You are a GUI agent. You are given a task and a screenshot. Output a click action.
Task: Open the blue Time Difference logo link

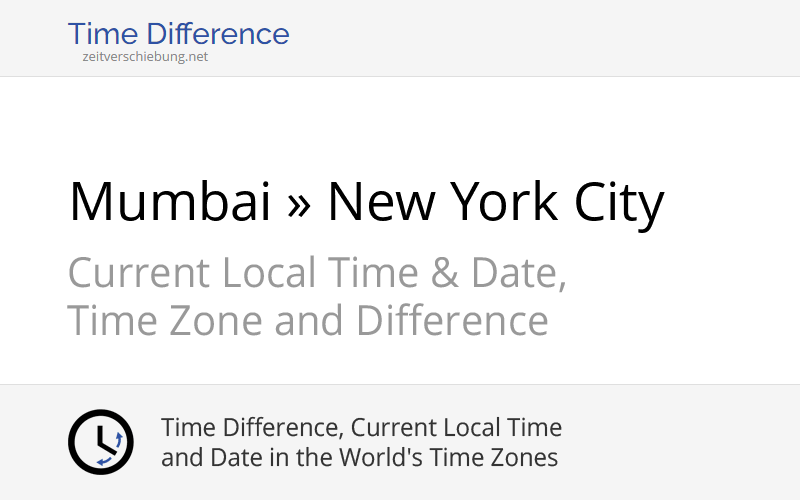click(178, 34)
